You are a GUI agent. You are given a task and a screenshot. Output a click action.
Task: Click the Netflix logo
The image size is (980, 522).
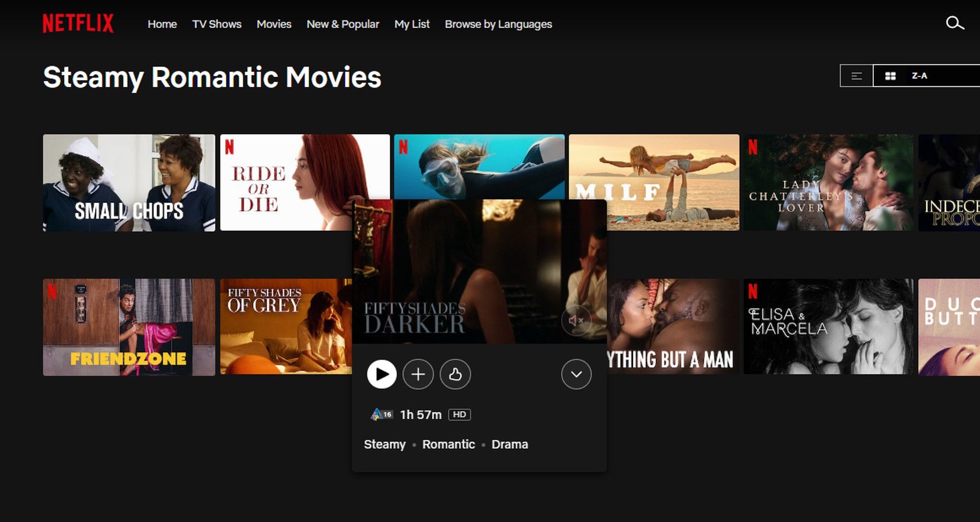[78, 23]
